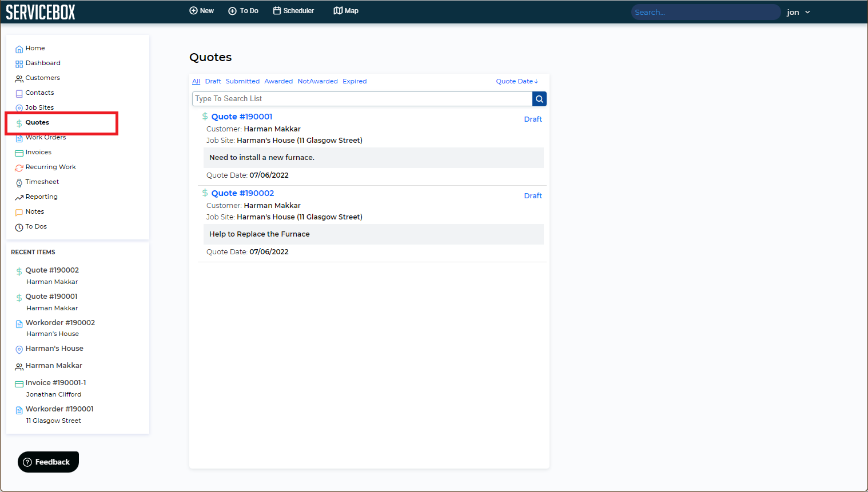Click document icon beside recent Workorder #190002

click(x=19, y=324)
